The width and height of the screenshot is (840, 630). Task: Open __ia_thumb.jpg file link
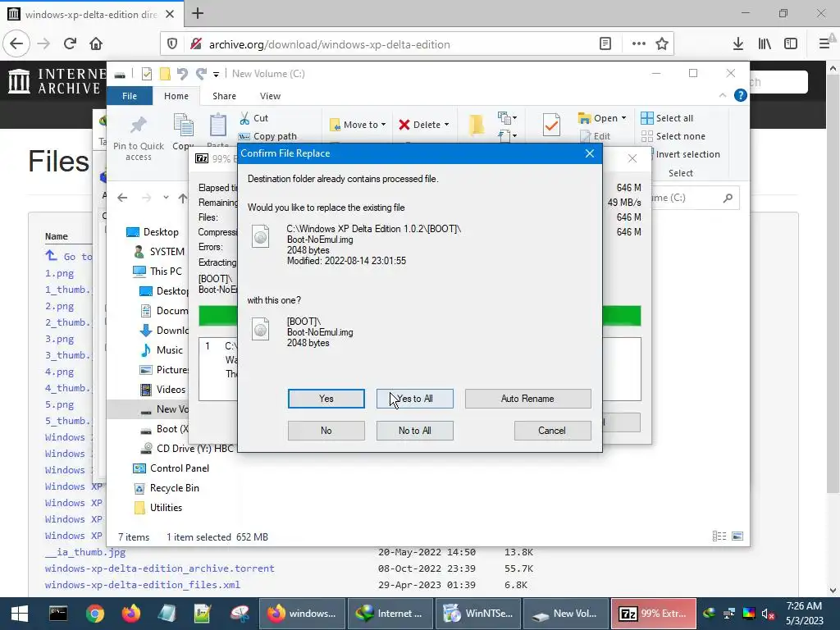point(85,552)
